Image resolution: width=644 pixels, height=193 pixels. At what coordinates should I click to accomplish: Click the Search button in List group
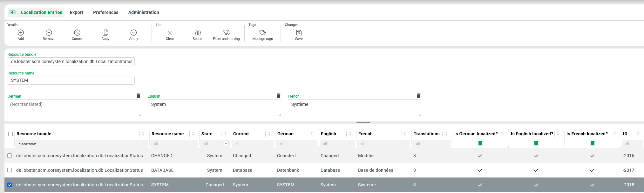pos(198,33)
